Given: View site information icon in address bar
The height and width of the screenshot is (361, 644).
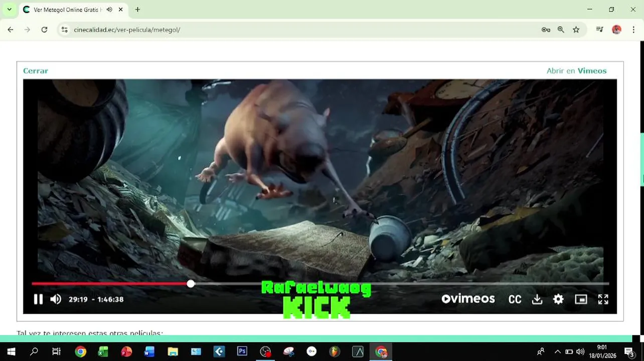Looking at the screenshot, I should (64, 30).
